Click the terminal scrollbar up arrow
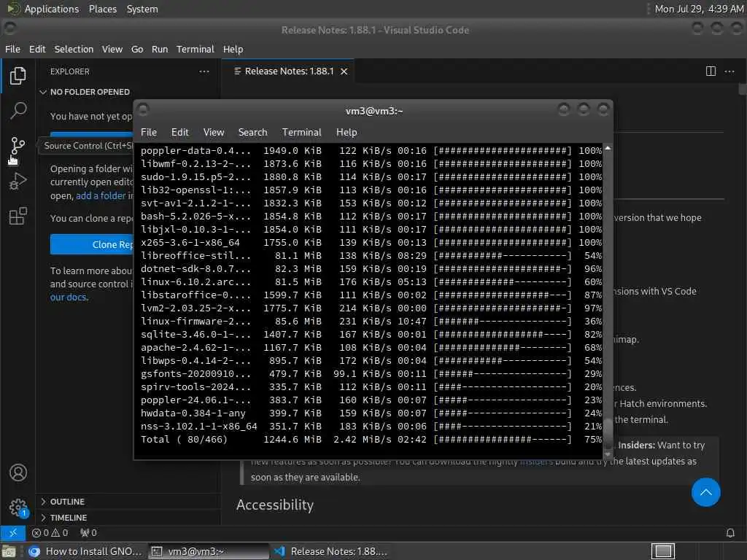This screenshot has width=747, height=560. 608,148
